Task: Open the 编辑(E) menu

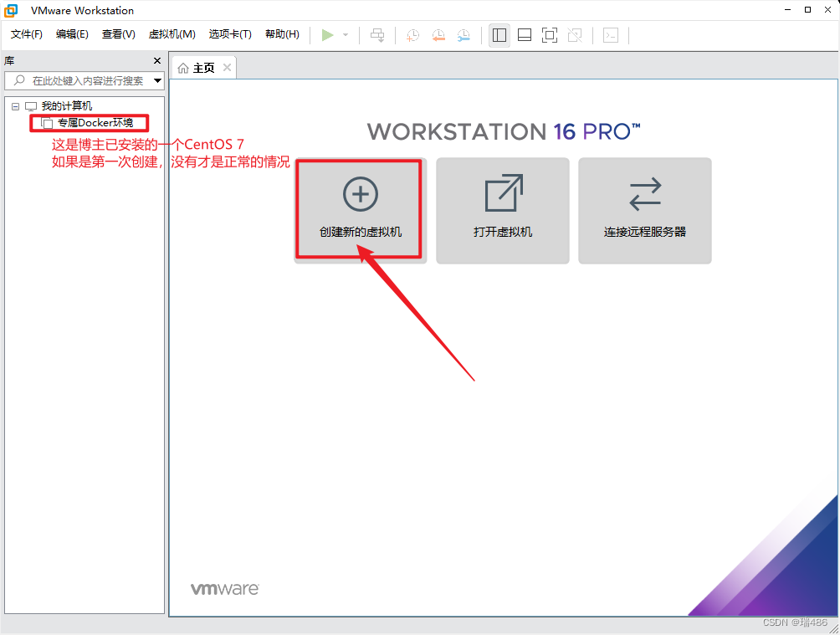Action: 72,34
